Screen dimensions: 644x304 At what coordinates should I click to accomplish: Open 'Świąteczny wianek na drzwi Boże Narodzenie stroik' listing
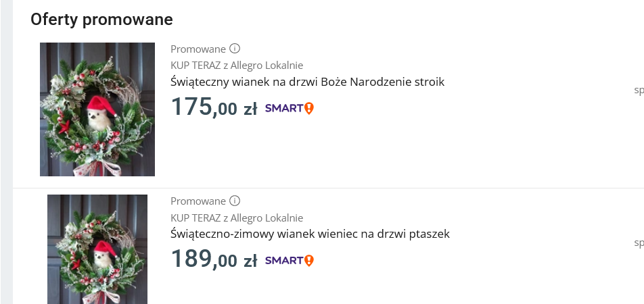click(x=307, y=82)
